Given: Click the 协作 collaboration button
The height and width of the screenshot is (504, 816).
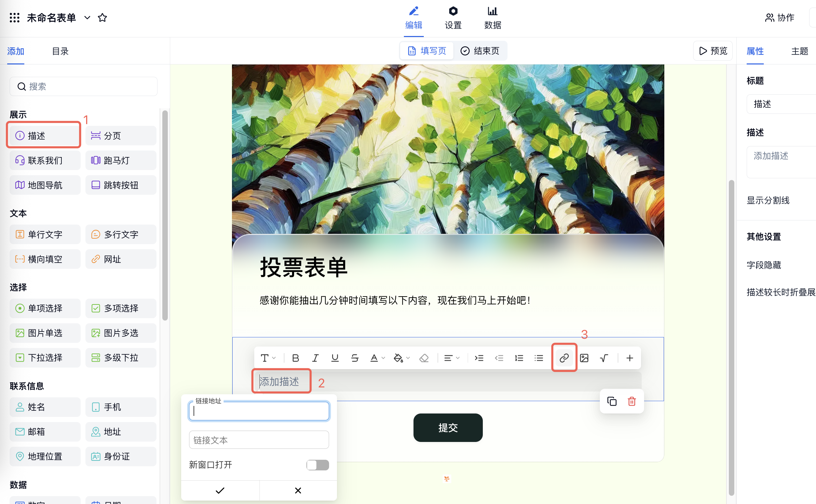Looking at the screenshot, I should click(x=779, y=17).
